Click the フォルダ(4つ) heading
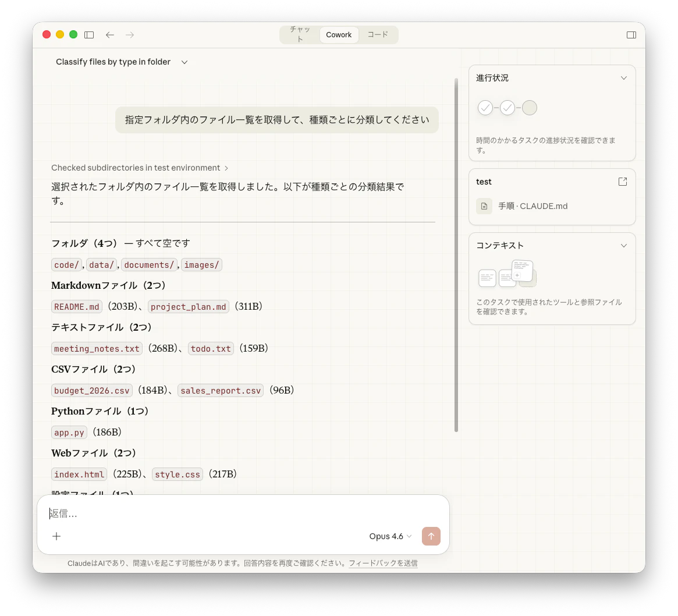This screenshot has width=678, height=616. (84, 243)
